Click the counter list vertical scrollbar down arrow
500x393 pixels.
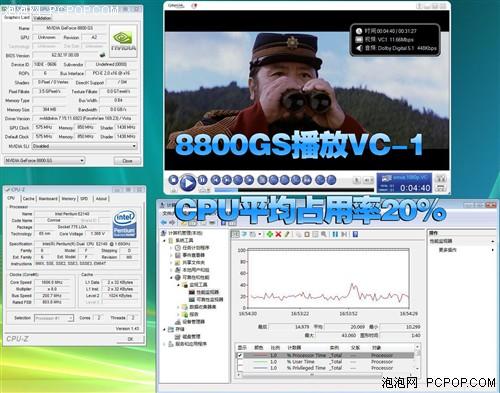[x=417, y=369]
